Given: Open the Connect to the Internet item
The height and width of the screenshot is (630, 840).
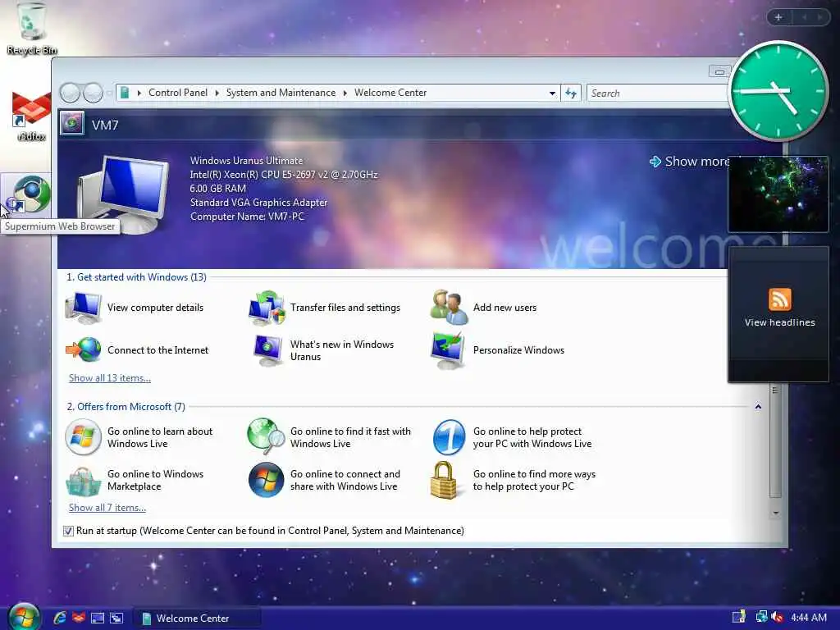Looking at the screenshot, I should [137, 349].
